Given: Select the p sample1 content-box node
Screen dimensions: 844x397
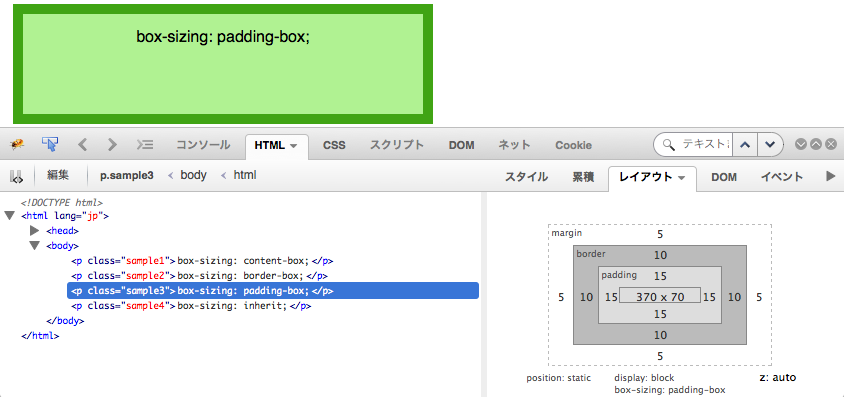Looking at the screenshot, I should (202, 261).
